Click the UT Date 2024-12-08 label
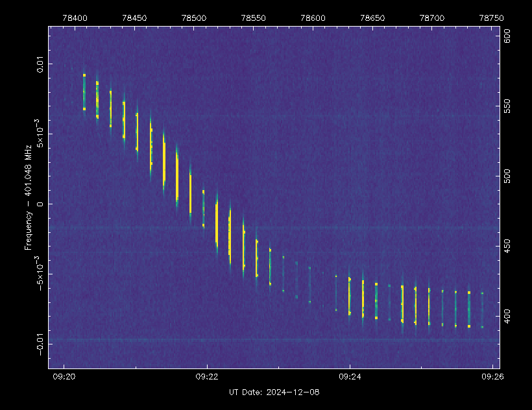532x410 pixels. 274,392
